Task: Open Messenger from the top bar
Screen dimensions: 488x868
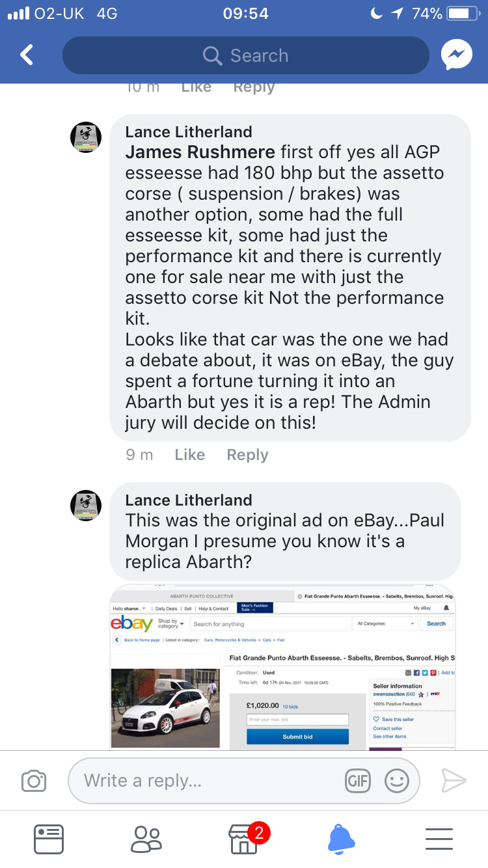Action: coord(456,55)
